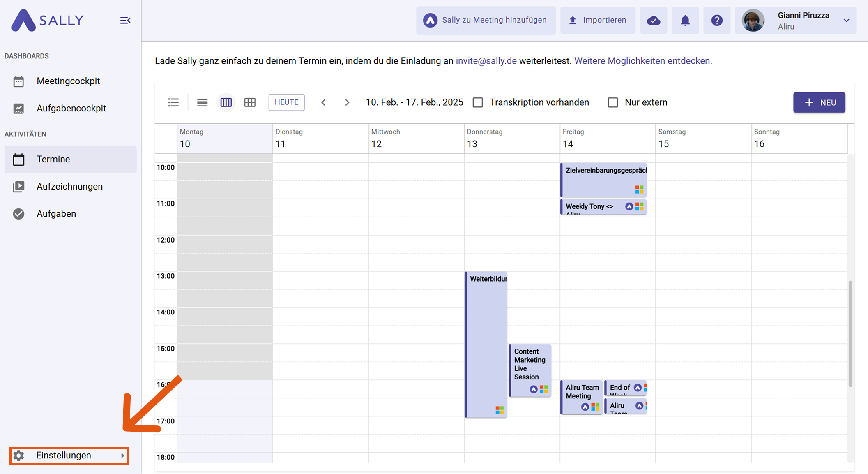Click the HEUTE button
The image size is (868, 474).
286,102
